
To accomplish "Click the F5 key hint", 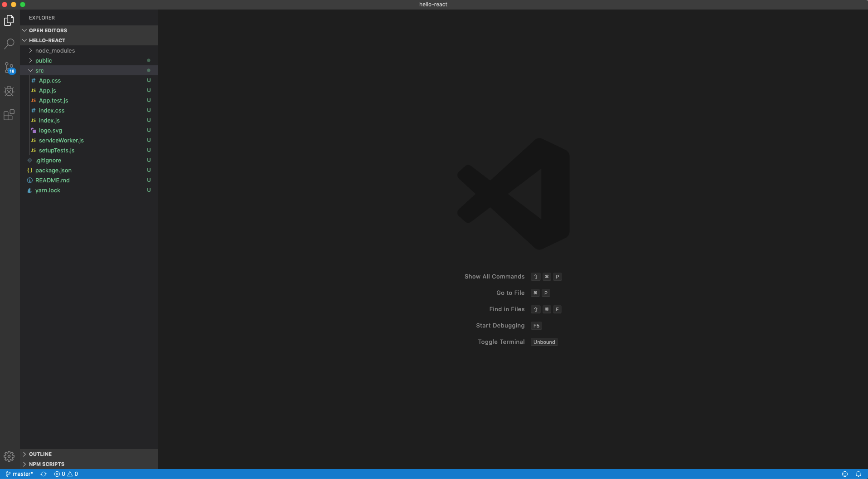I will (536, 326).
